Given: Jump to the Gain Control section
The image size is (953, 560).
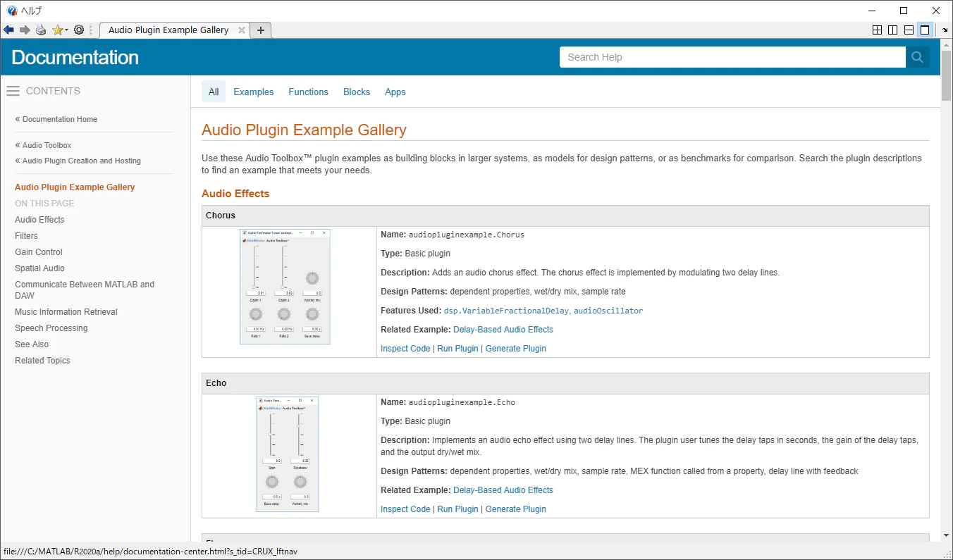Looking at the screenshot, I should [x=39, y=252].
